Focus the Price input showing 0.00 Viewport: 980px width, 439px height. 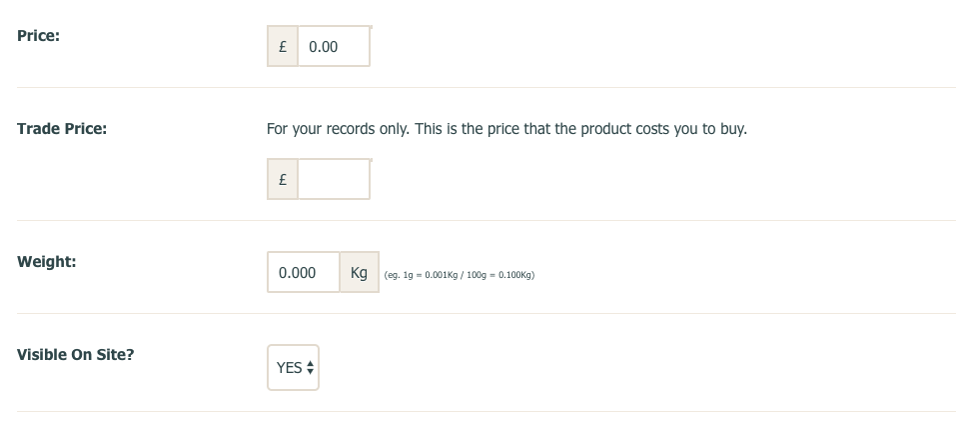(334, 46)
